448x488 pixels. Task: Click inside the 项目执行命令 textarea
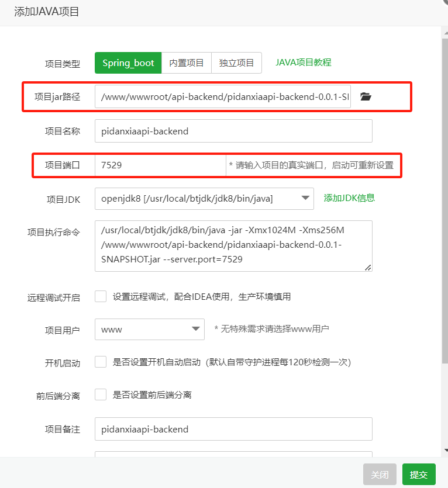(x=233, y=245)
